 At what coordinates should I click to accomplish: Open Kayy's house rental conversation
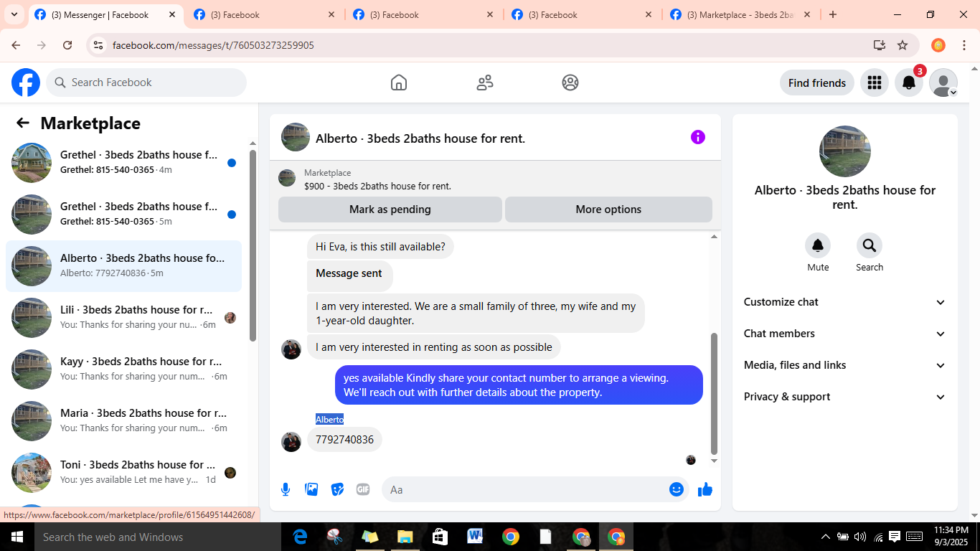tap(123, 369)
